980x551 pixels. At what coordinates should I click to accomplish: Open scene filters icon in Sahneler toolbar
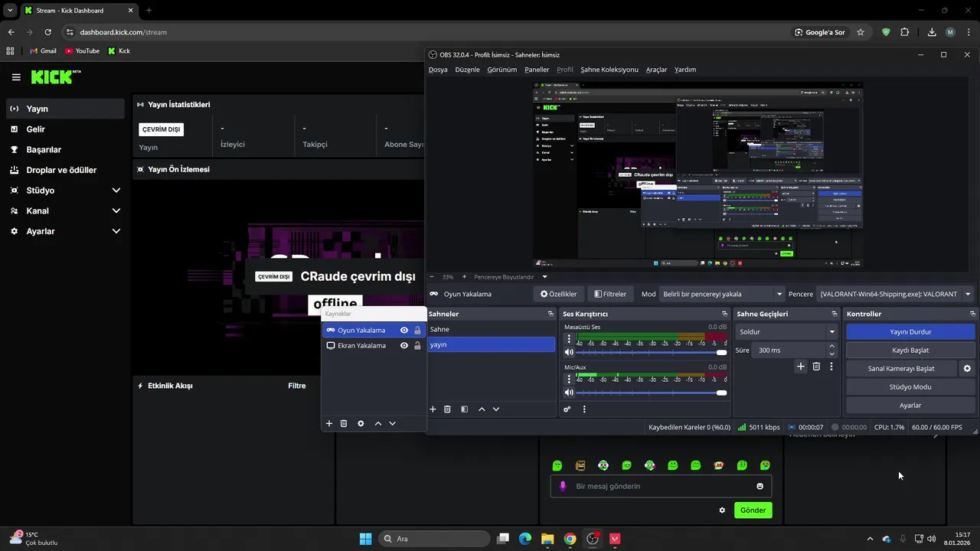464,409
